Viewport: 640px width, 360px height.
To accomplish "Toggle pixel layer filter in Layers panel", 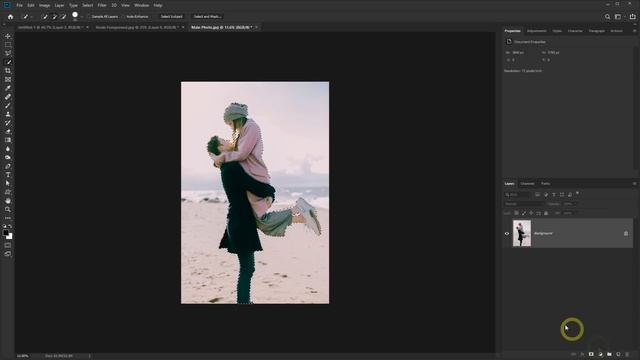I will 538,195.
